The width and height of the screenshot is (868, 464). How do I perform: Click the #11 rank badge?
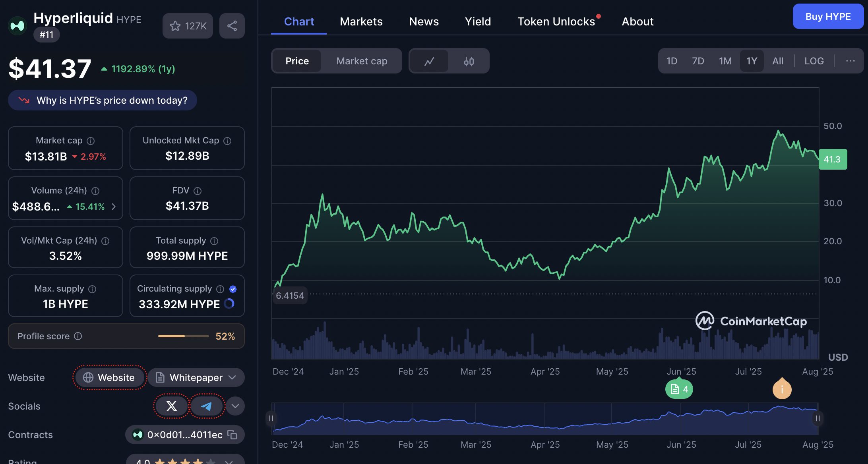[46, 35]
